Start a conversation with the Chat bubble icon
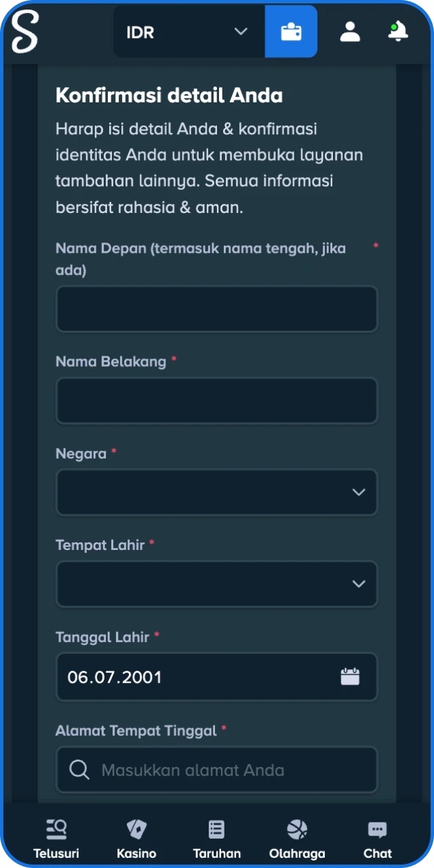Screen dimensions: 434x868 click(377, 827)
